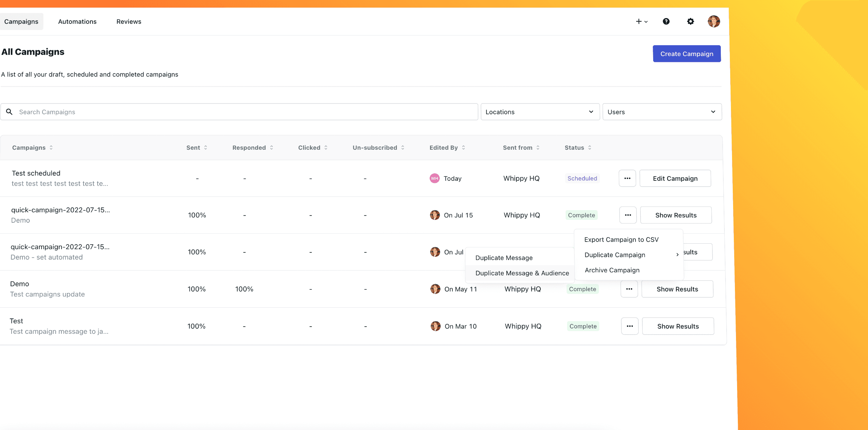This screenshot has width=868, height=430.
Task: Click the Create Campaign button
Action: (686, 54)
